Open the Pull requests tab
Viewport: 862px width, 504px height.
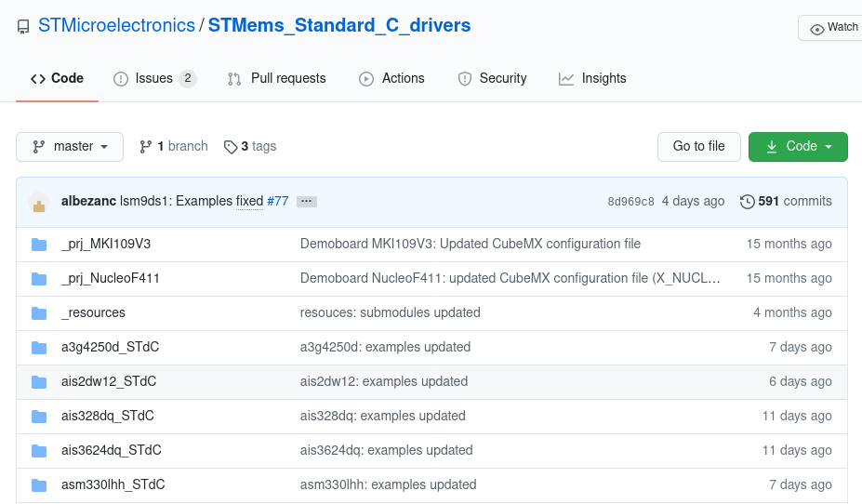pyautogui.click(x=277, y=79)
